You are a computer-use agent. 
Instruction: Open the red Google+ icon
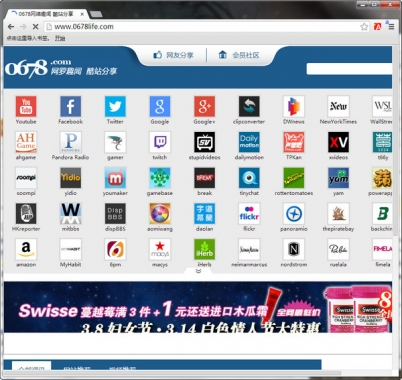tap(204, 106)
